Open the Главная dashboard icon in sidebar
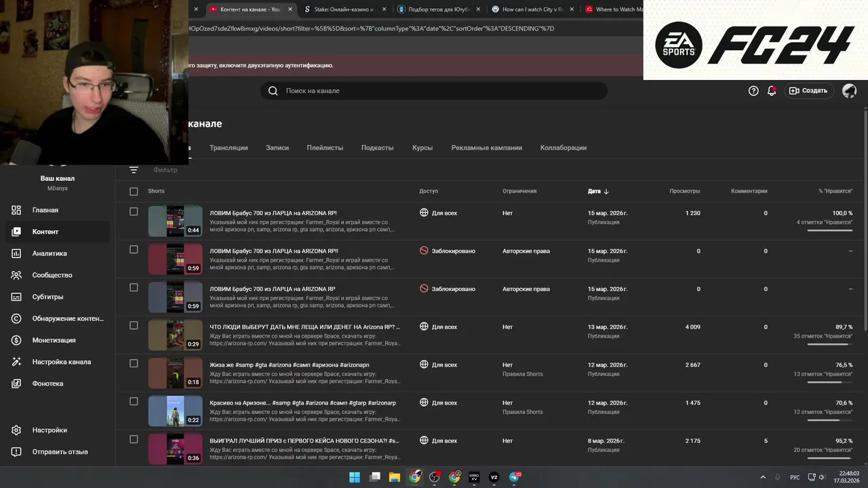This screenshot has width=868, height=488. pyautogui.click(x=16, y=210)
